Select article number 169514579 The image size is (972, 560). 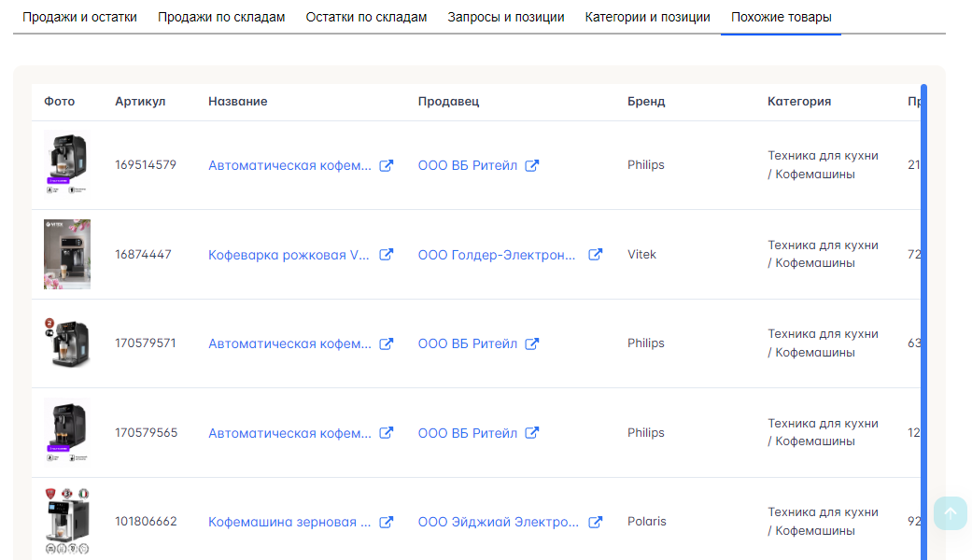click(x=146, y=165)
